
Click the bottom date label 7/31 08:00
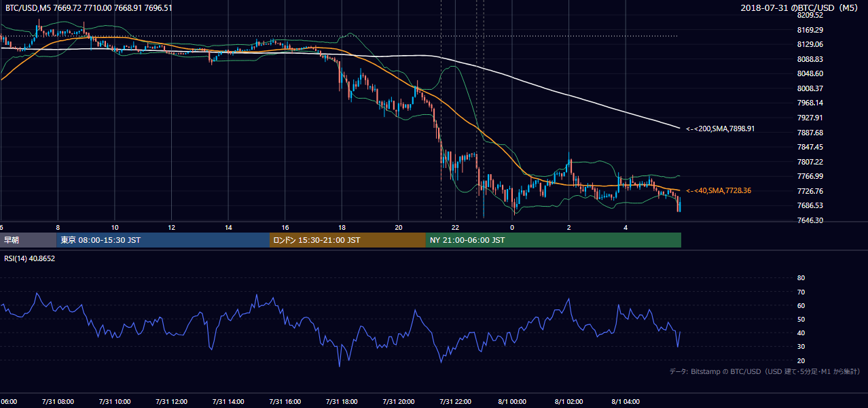coord(58,402)
